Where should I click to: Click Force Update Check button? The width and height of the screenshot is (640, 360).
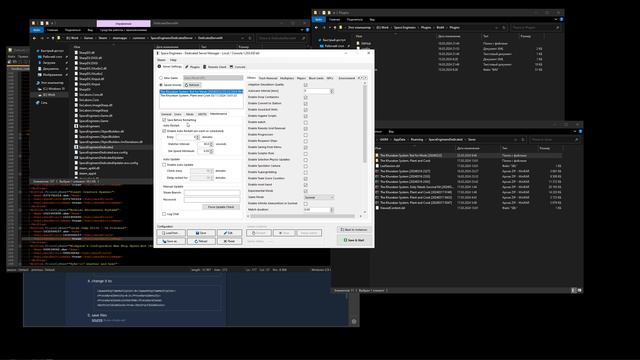[221, 207]
